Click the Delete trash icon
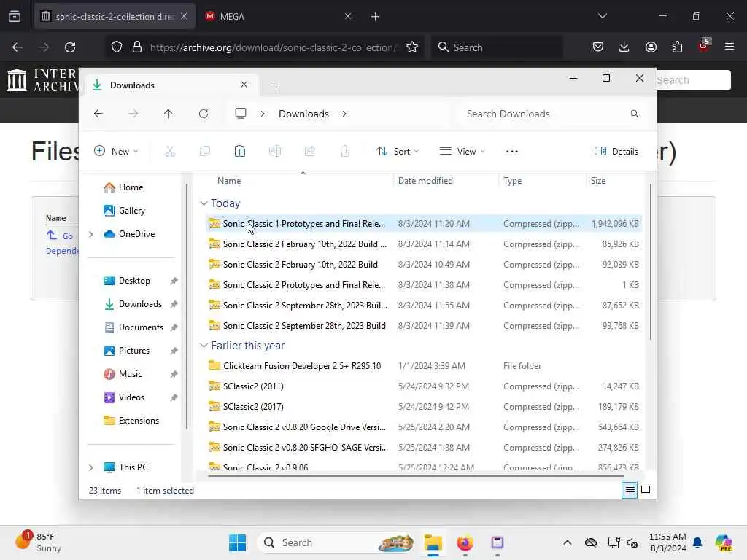Viewport: 747px width, 560px height. [x=345, y=152]
